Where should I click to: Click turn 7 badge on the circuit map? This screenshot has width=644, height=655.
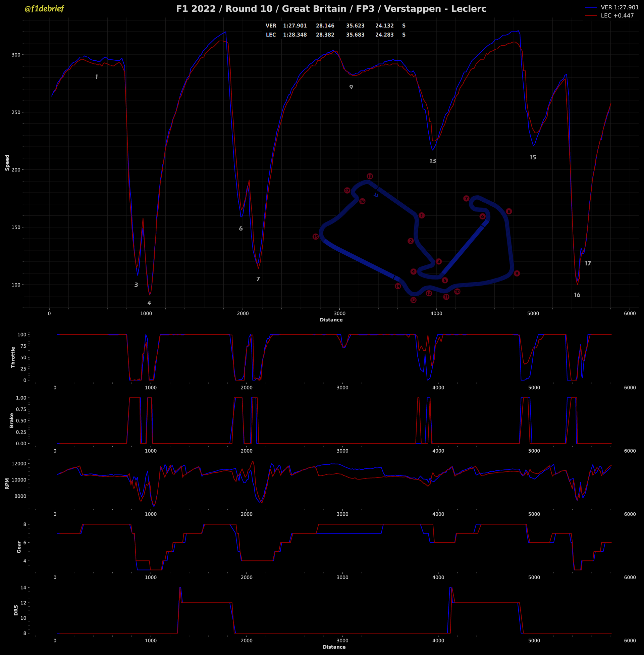(x=467, y=199)
